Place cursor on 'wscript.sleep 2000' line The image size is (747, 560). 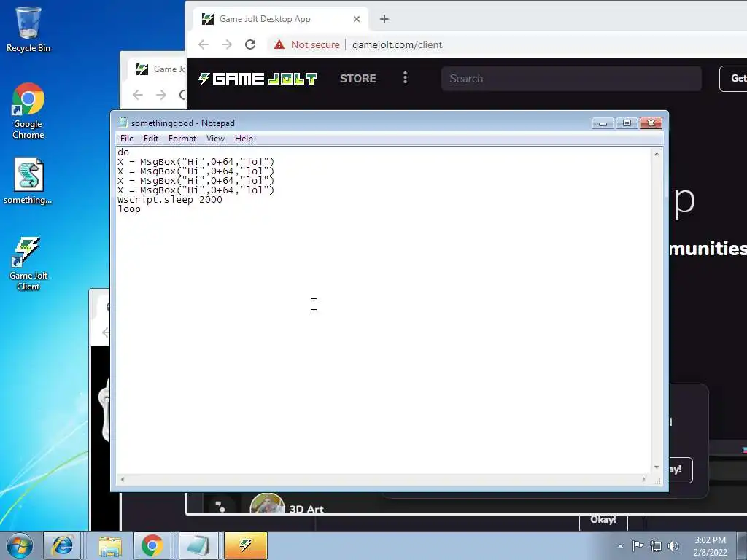(169, 200)
